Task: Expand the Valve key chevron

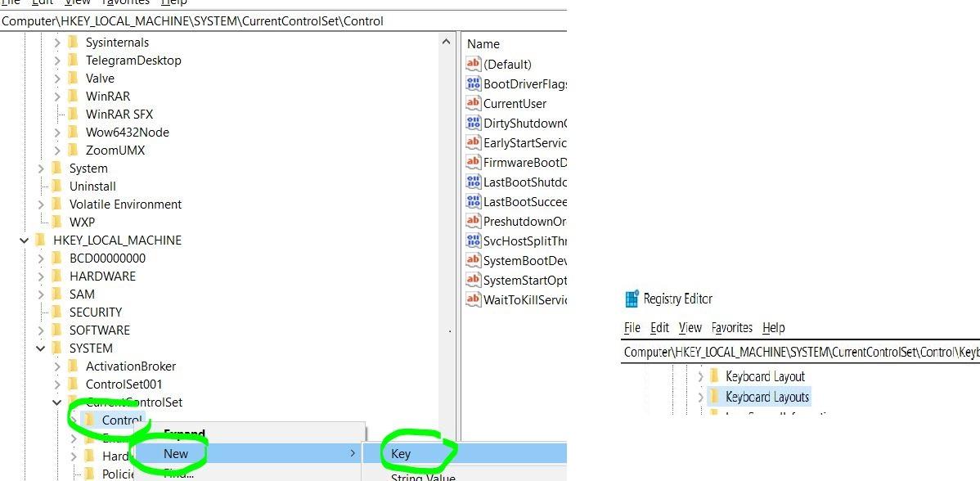Action: tap(57, 79)
